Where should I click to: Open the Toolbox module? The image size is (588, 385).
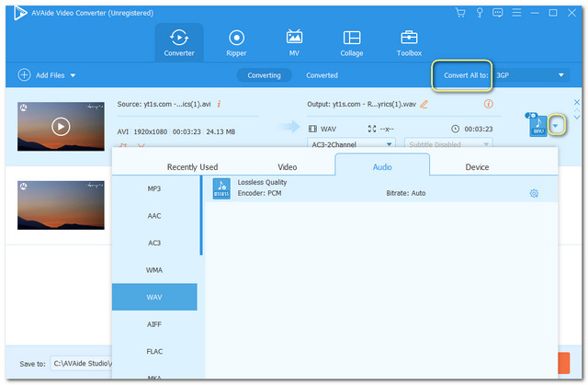click(x=409, y=43)
